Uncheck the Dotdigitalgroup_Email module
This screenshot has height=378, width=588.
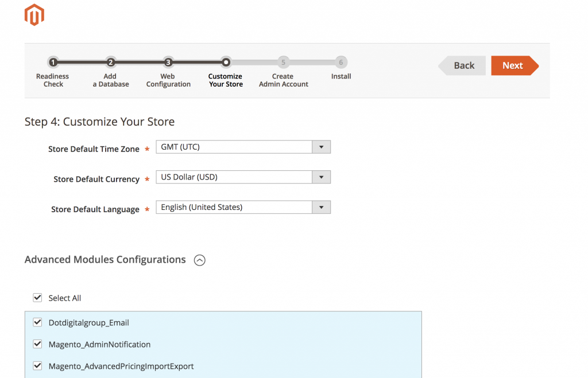tap(37, 322)
